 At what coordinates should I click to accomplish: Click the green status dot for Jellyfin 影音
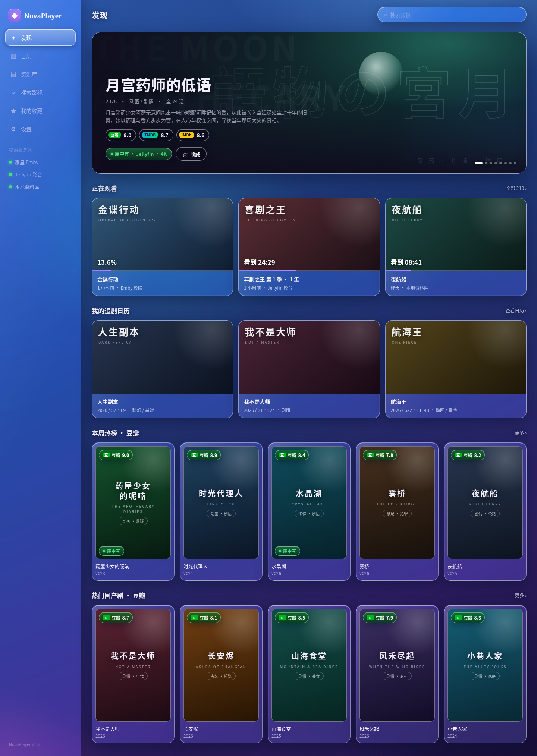[10, 174]
